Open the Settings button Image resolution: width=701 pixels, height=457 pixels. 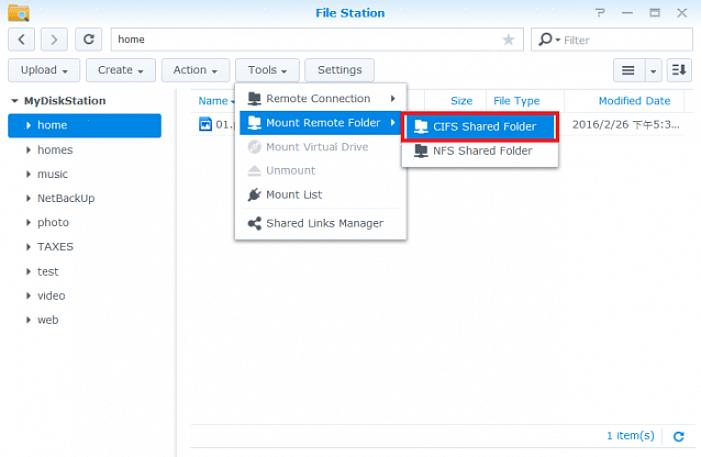[339, 70]
